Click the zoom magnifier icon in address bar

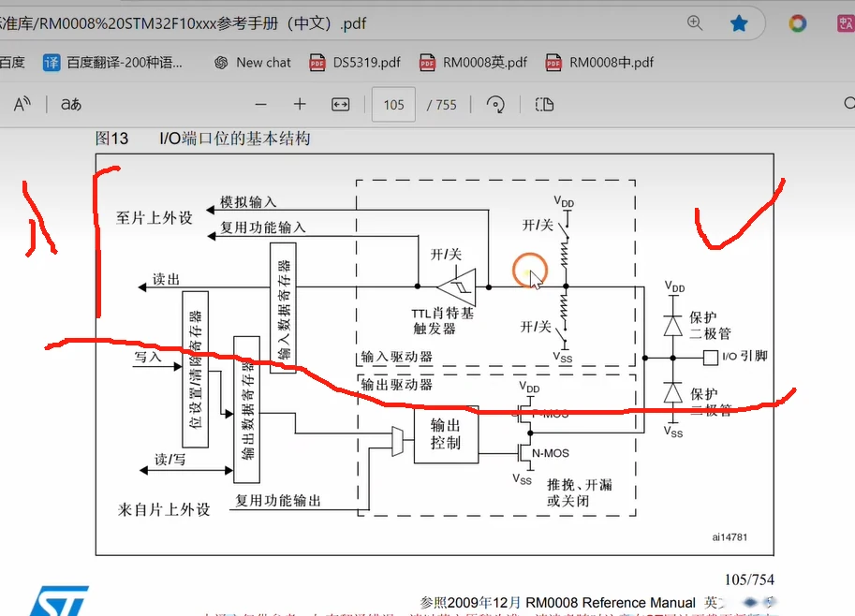[694, 22]
